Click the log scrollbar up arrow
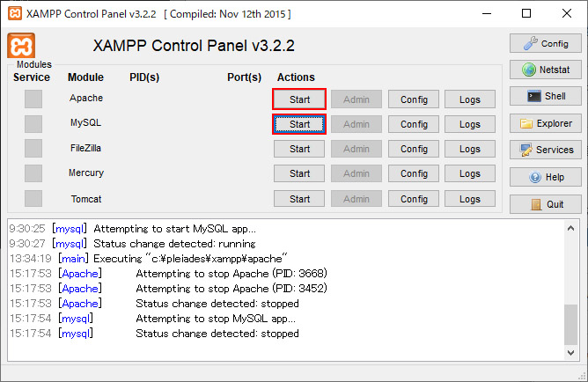 click(x=570, y=228)
